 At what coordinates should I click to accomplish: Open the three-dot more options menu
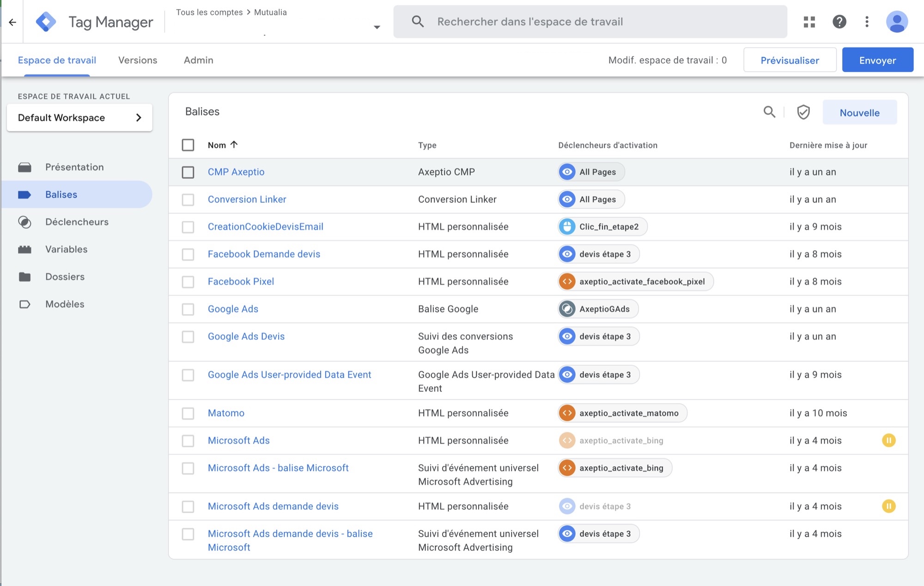866,21
